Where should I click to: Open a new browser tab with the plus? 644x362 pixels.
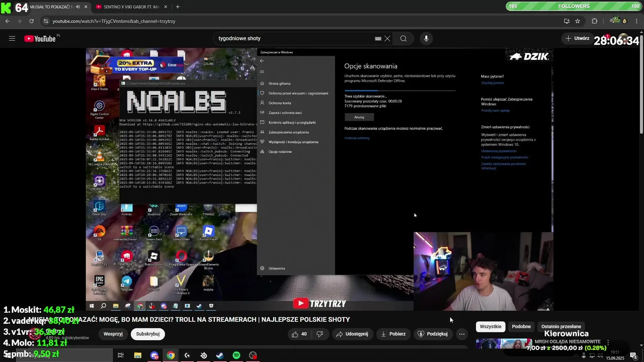[178, 7]
